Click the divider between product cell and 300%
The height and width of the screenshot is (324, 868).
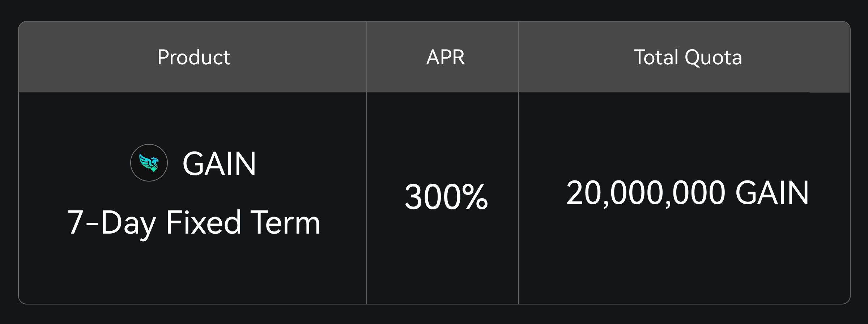(367, 197)
